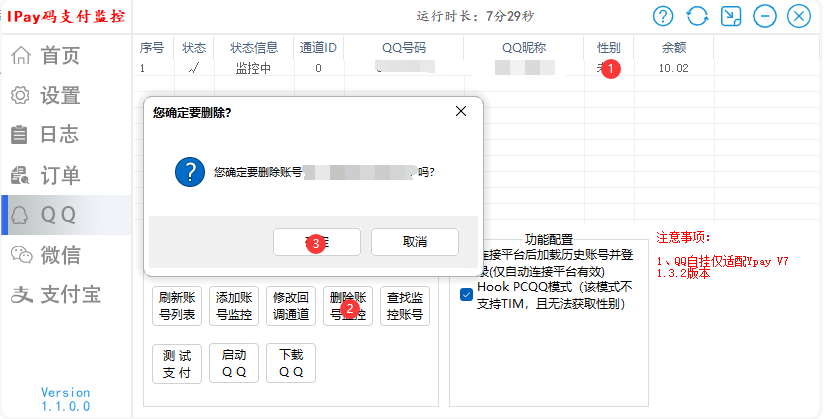Cancel deletion with the 取消 button

[x=415, y=242]
